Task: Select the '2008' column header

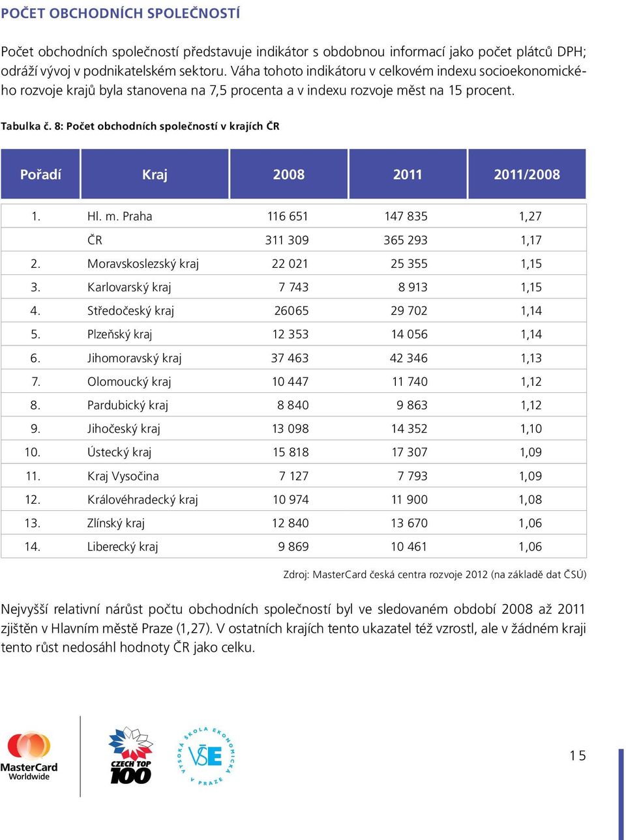Action: [289, 174]
